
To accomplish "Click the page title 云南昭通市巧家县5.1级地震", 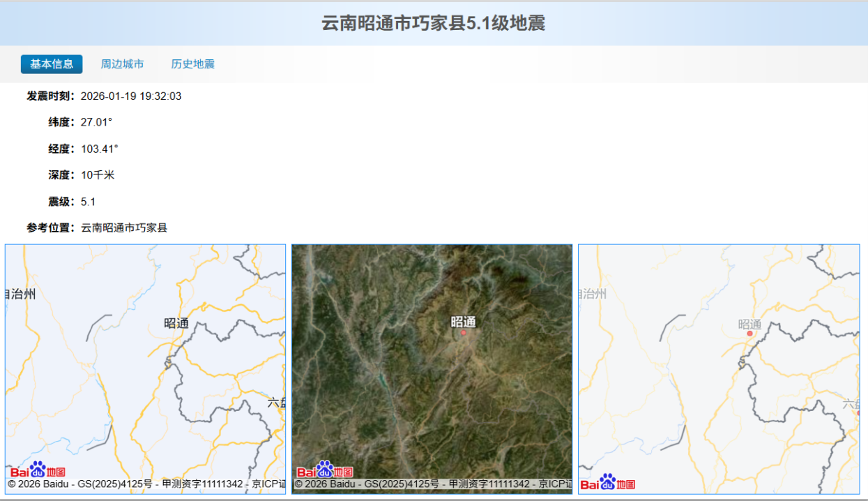I will [x=434, y=22].
